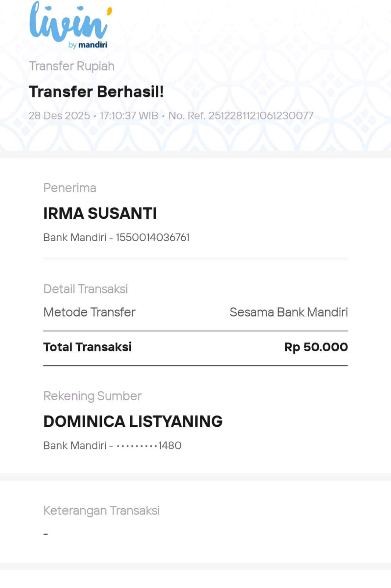Click the dash under Keterangan Transaksi

pyautogui.click(x=46, y=534)
